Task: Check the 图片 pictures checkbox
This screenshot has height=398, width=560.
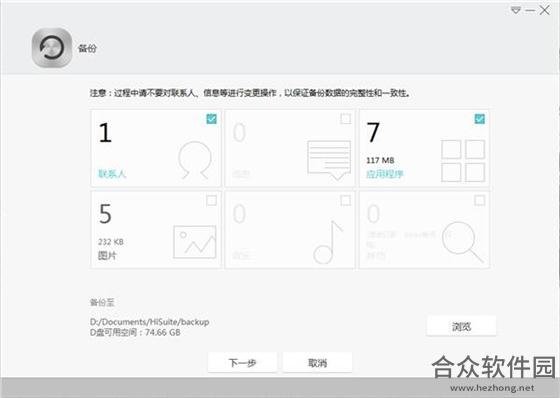Action: pos(211,200)
